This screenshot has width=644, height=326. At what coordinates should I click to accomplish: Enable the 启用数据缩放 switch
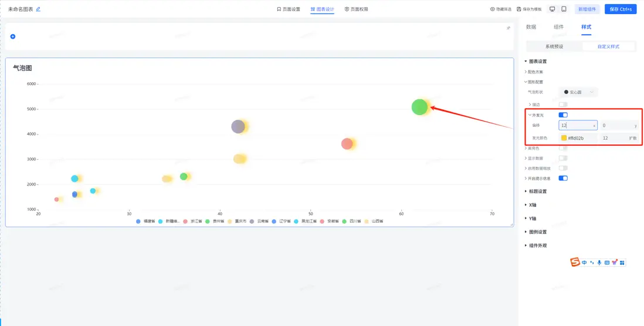click(x=563, y=168)
